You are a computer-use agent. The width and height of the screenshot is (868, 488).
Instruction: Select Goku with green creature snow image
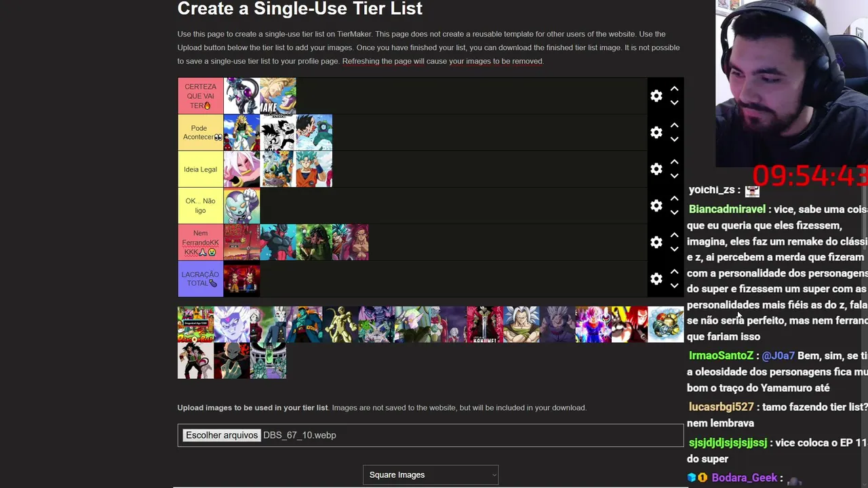(314, 133)
